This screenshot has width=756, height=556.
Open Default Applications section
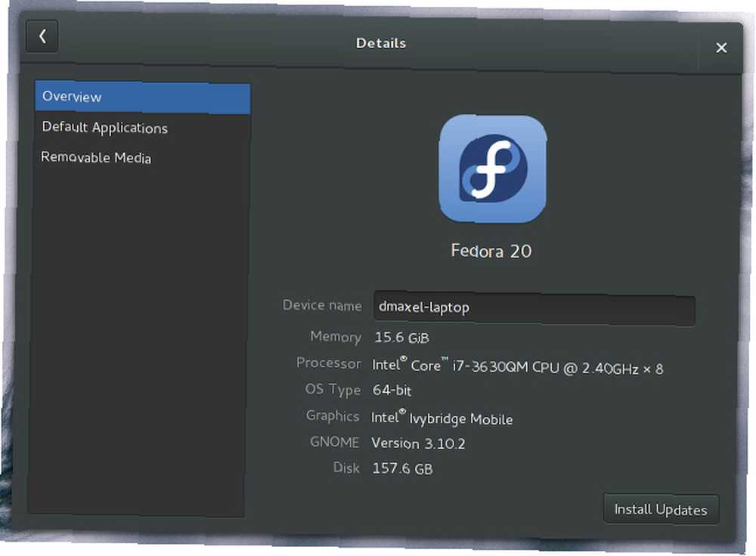[104, 127]
